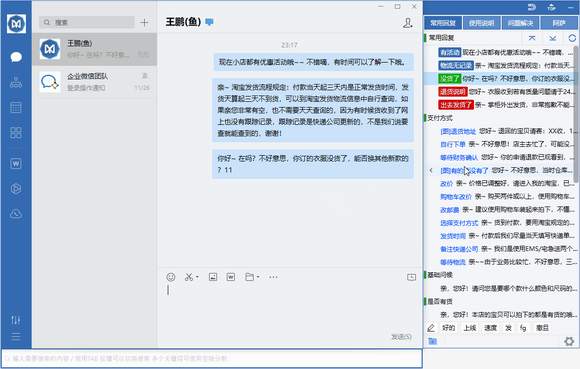Click the TOP pin-on-top icon in panel title bar
The height and width of the screenshot is (369, 580).
552,7
